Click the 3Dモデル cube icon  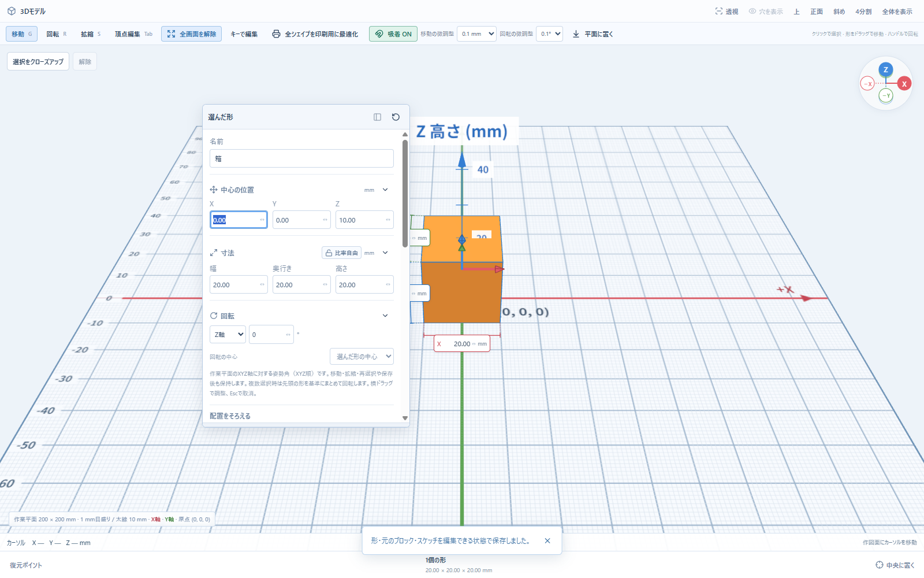[x=12, y=11]
